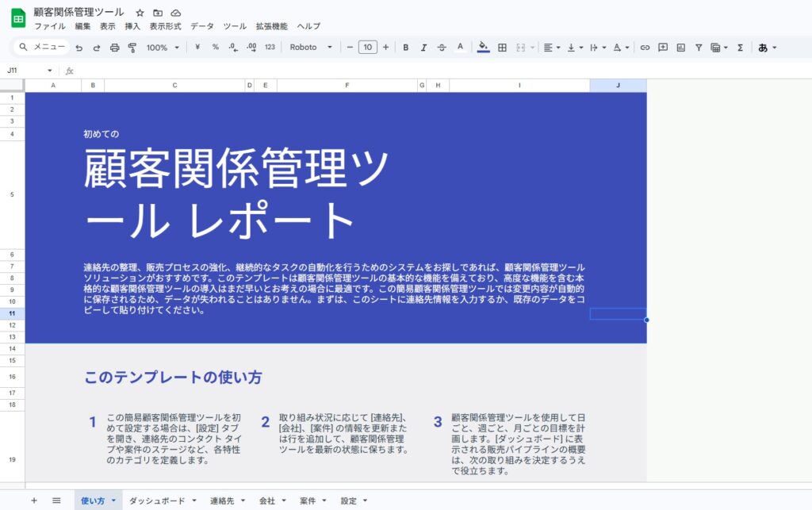The height and width of the screenshot is (510, 812).
Task: Open the 100% zoom dropdown
Action: tap(163, 48)
